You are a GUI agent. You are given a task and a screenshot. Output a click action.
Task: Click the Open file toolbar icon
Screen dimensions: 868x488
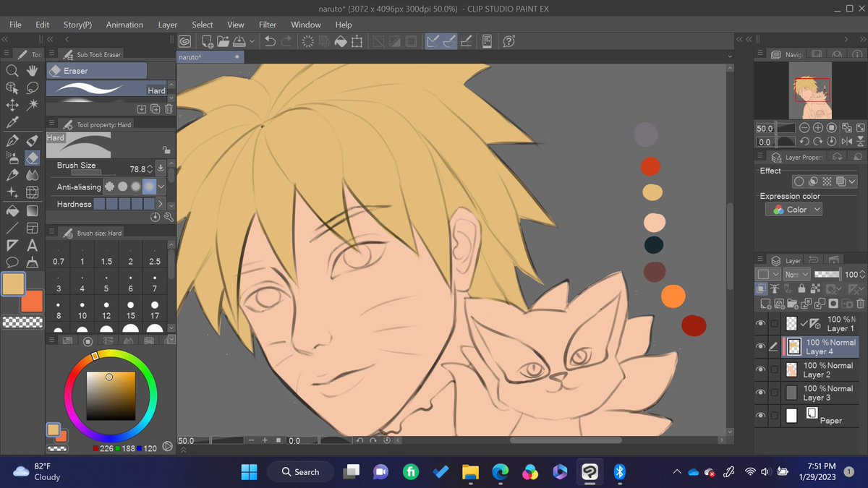(223, 42)
